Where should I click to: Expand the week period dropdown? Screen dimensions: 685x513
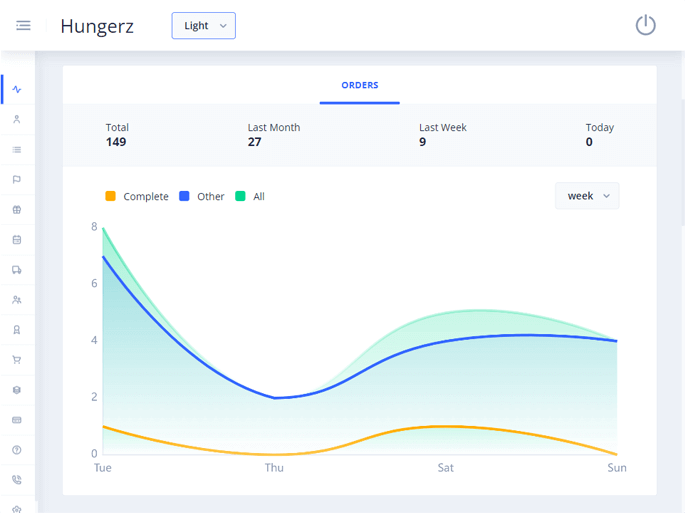pyautogui.click(x=587, y=196)
